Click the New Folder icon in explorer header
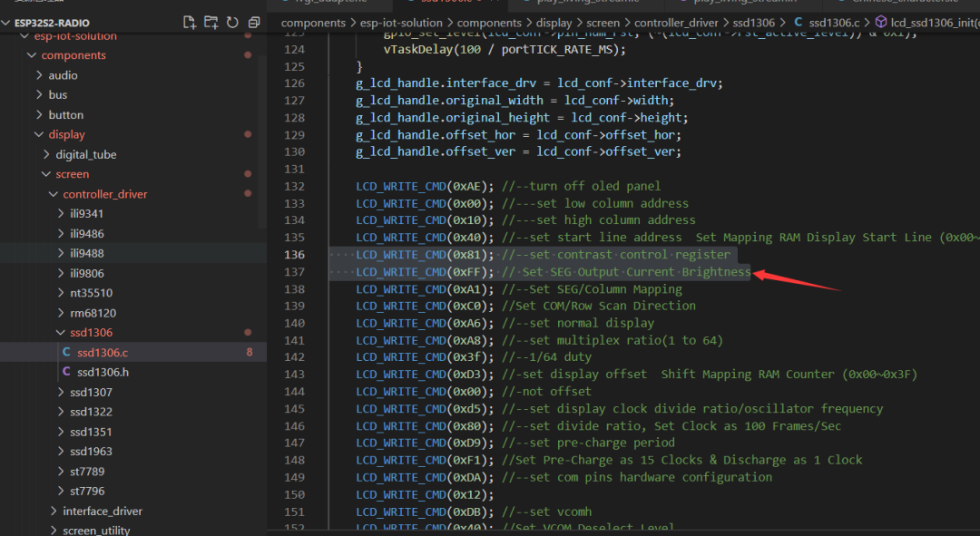980x536 pixels. (x=211, y=23)
